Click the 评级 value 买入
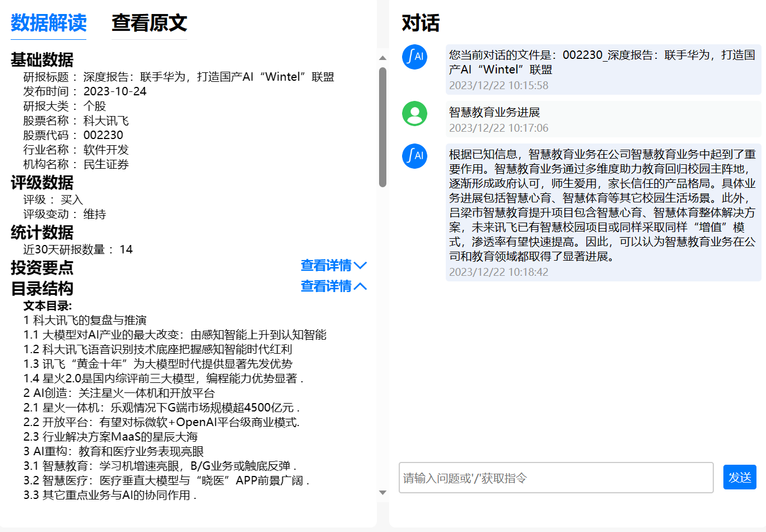Image resolution: width=766 pixels, height=532 pixels. (x=72, y=200)
